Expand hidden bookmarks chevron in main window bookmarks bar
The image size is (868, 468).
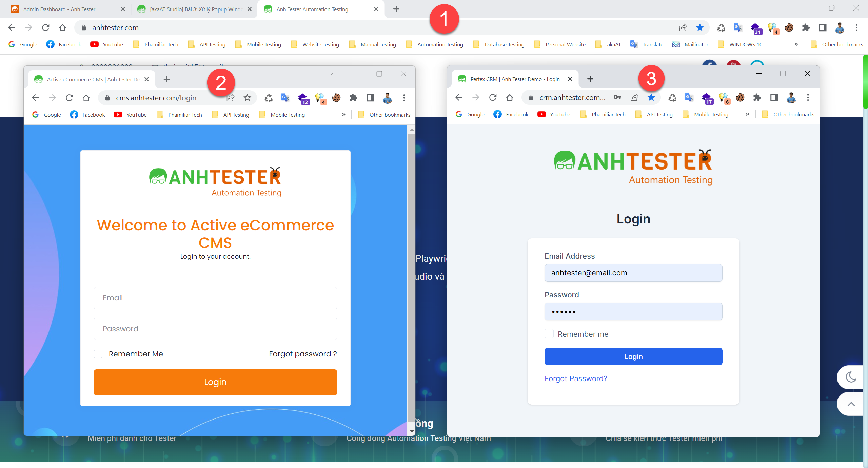point(796,44)
